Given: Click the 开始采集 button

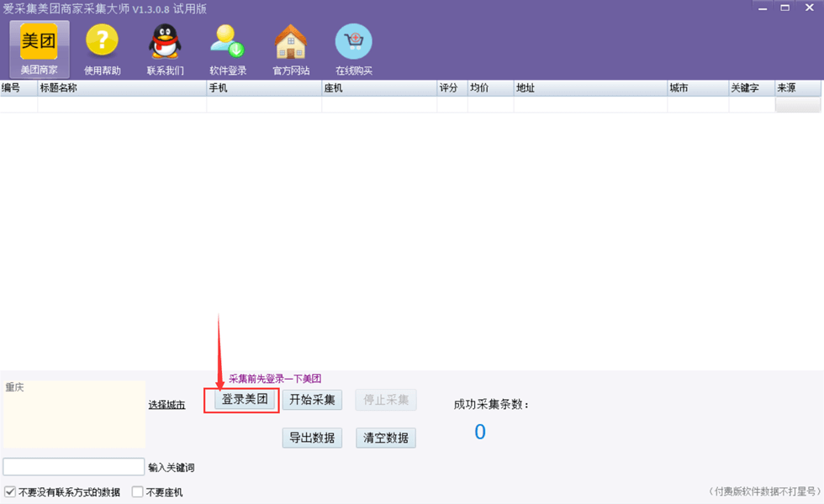Looking at the screenshot, I should click(312, 400).
